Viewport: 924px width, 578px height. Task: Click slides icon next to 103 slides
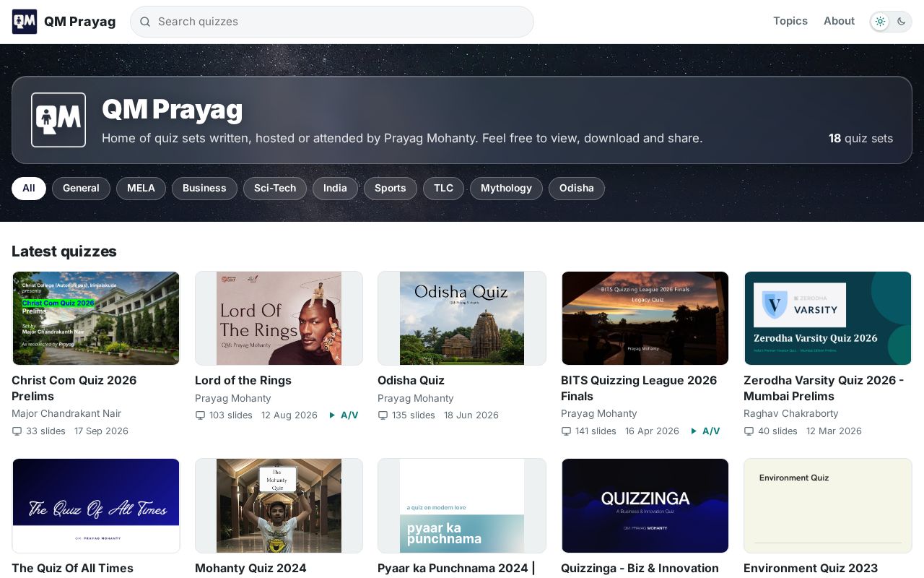200,415
